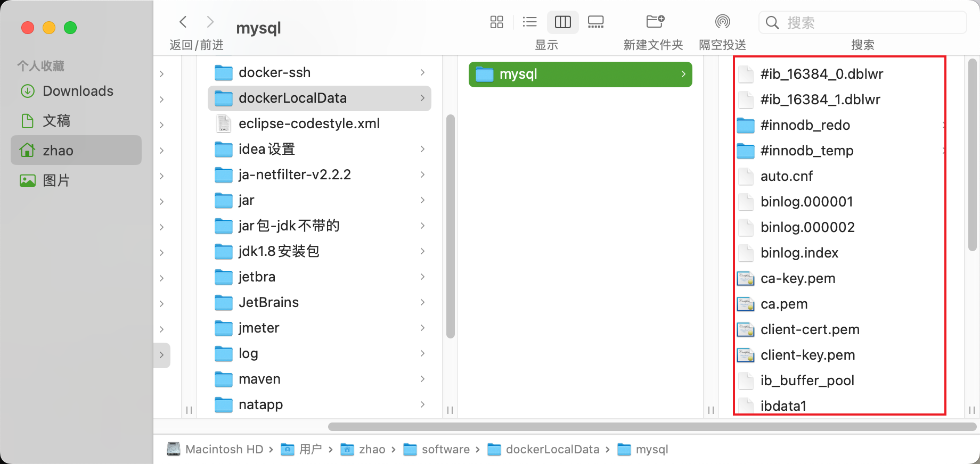Click the log folder icon
980x464 pixels.
[x=224, y=354]
